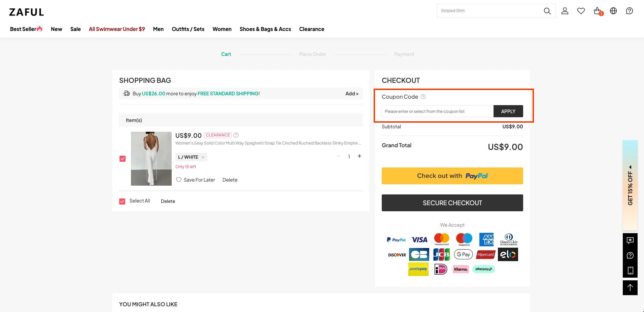Delete the dress item from bag

click(230, 180)
